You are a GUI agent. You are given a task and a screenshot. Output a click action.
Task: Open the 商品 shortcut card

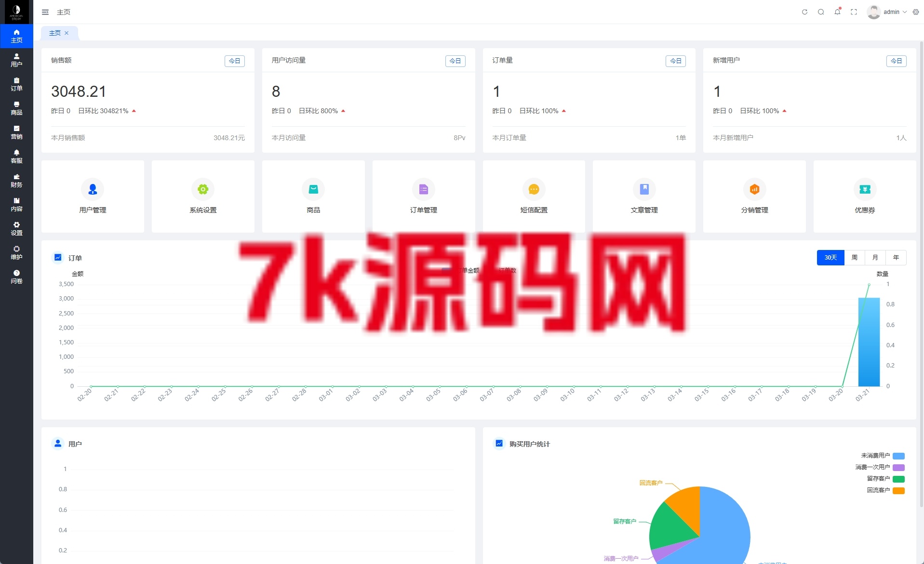(x=313, y=197)
